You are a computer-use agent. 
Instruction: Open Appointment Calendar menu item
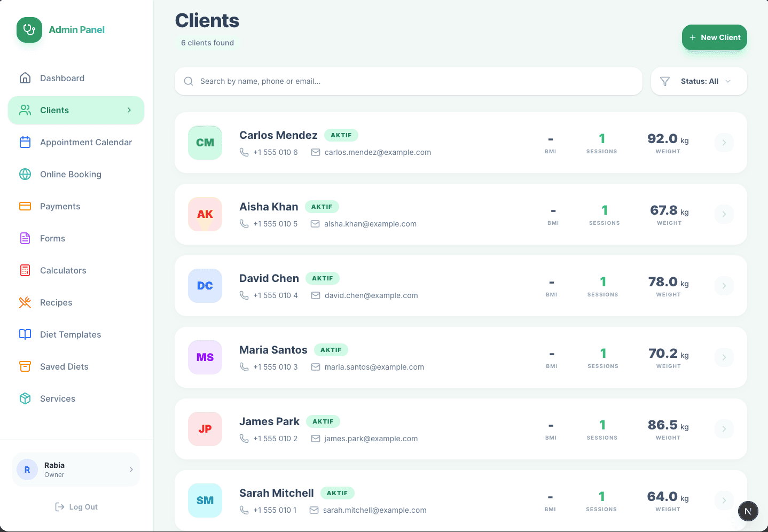coord(76,142)
